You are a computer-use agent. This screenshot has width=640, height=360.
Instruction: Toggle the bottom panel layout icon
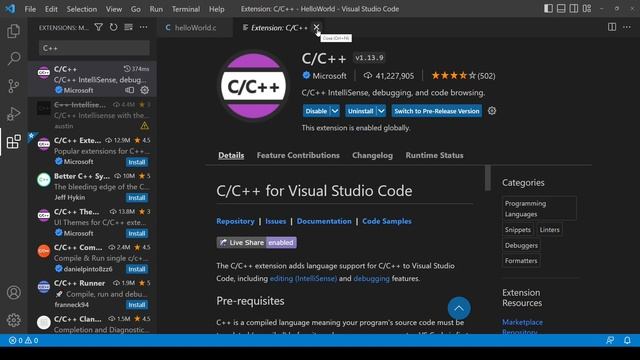point(561,9)
